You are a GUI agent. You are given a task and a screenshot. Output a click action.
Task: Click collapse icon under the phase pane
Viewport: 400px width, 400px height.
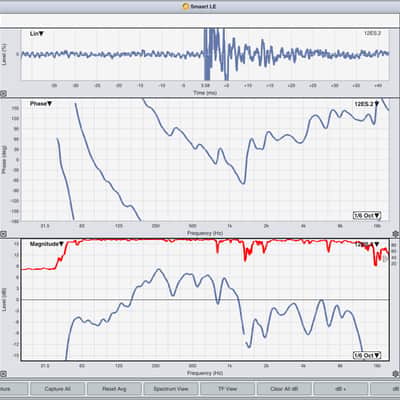pyautogui.click(x=3, y=234)
